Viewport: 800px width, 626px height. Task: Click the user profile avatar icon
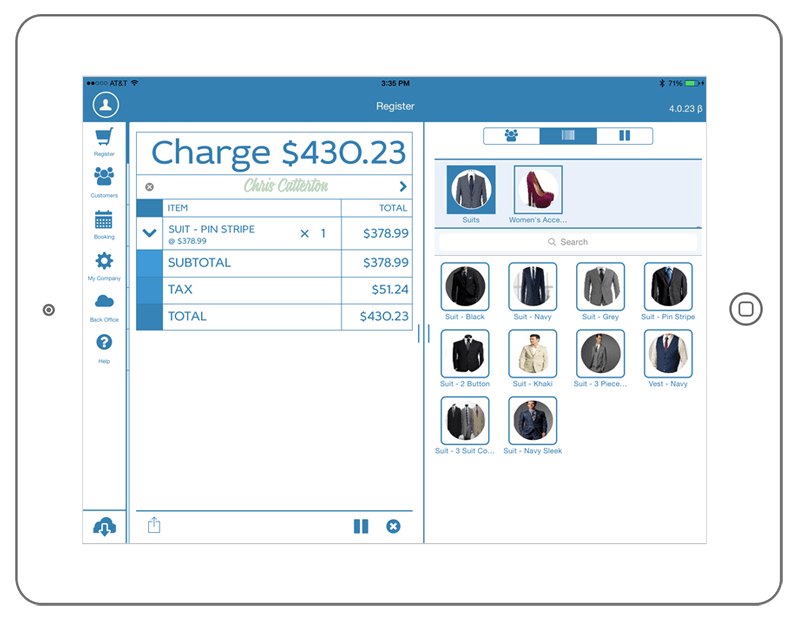pos(105,105)
